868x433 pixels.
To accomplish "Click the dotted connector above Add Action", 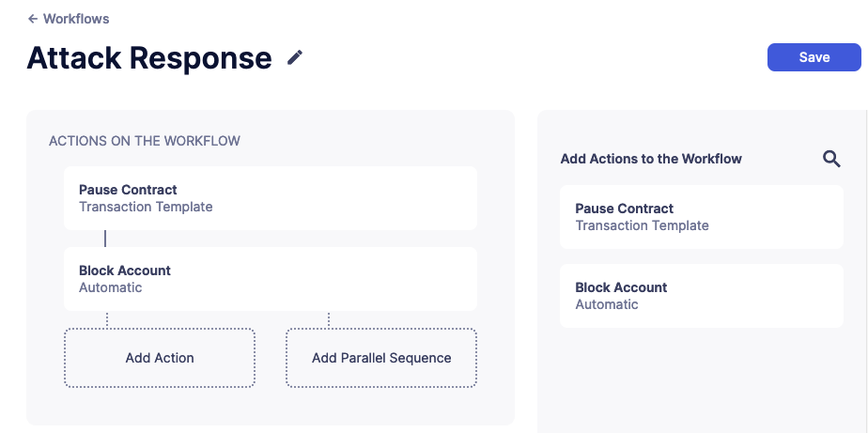I will coord(107,319).
